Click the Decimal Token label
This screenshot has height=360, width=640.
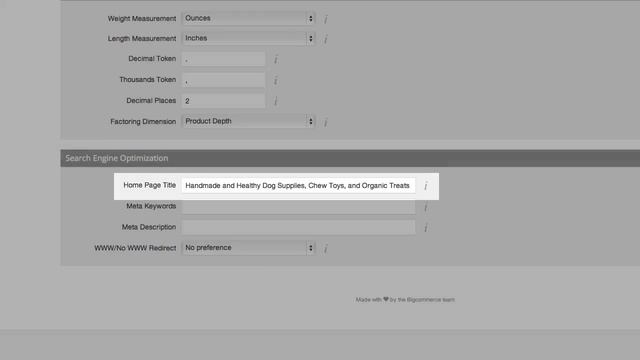tap(152, 59)
